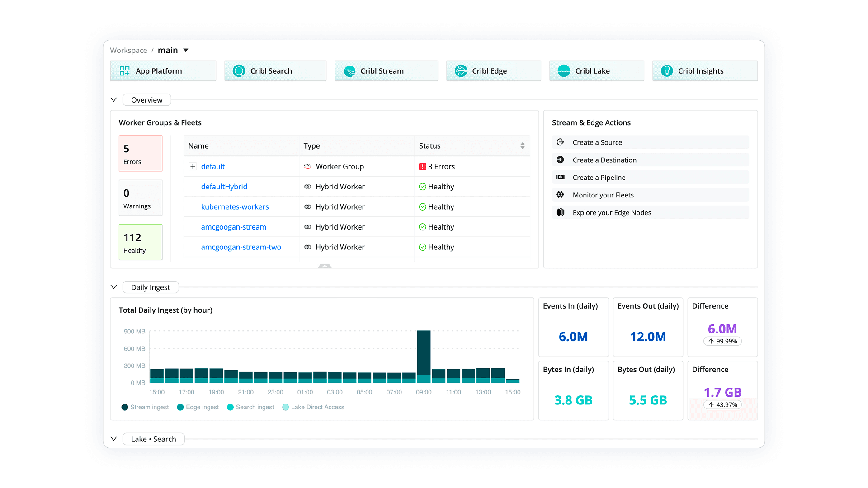Select the Overview section label
Screen dimensions: 868x488
(147, 100)
